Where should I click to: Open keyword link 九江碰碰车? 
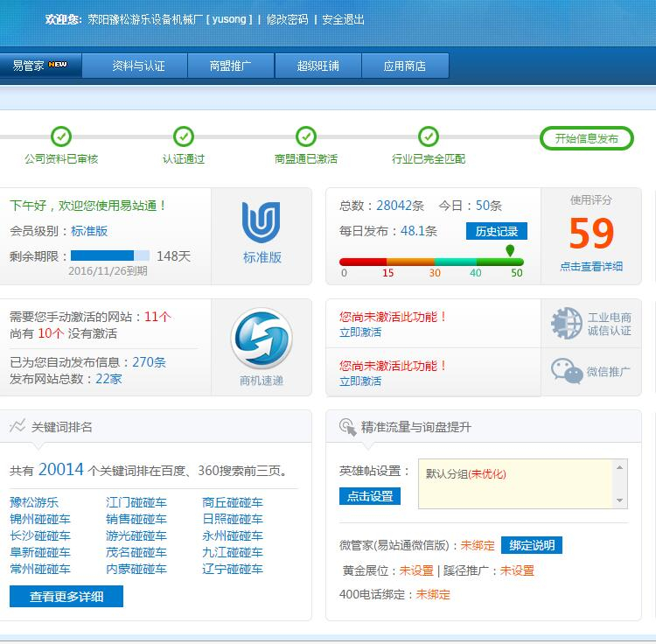click(x=233, y=552)
